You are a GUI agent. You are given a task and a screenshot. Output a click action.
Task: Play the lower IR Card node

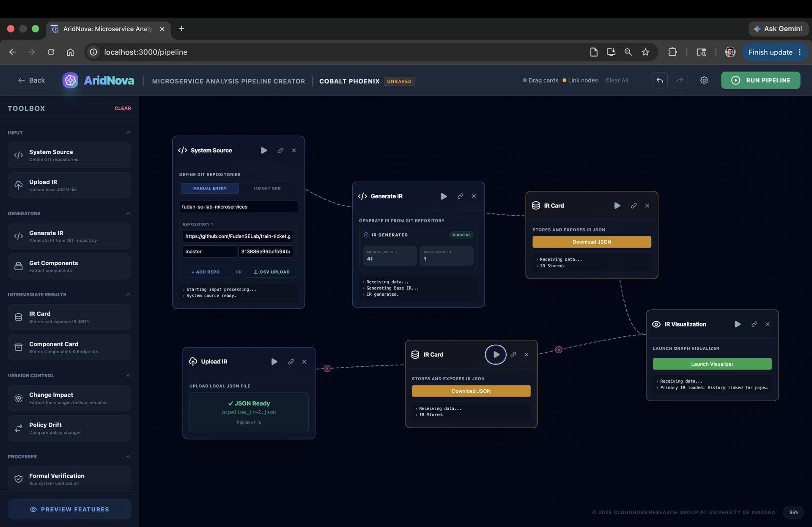(x=496, y=354)
